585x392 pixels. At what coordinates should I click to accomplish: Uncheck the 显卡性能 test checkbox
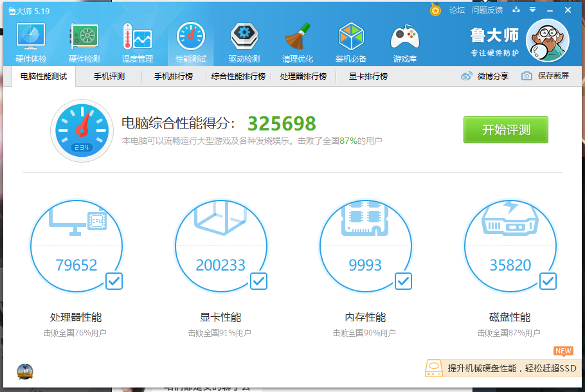coord(258,281)
